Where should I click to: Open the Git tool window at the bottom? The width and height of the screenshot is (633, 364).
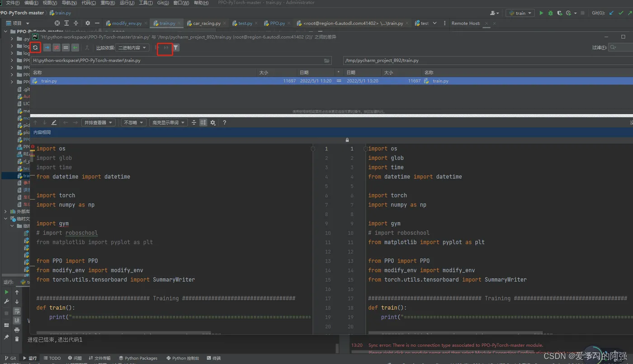(x=9, y=358)
